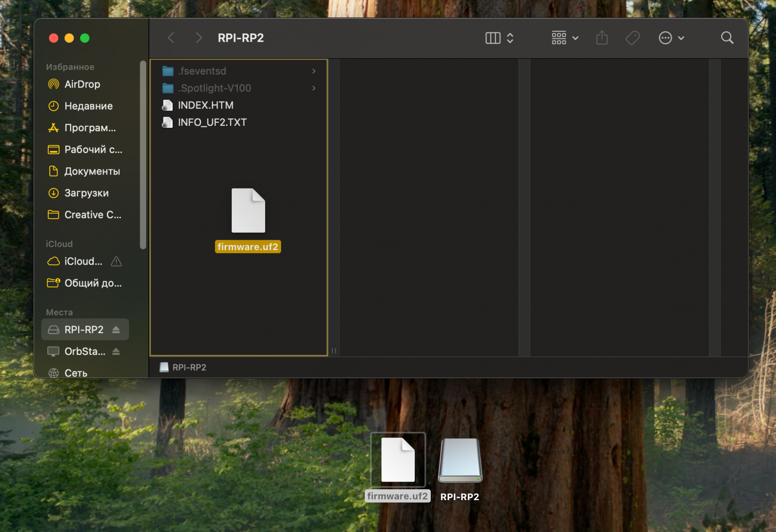The image size is (776, 532).
Task: Eject the RPI-RP2 volume in sidebar
Action: [x=116, y=330]
